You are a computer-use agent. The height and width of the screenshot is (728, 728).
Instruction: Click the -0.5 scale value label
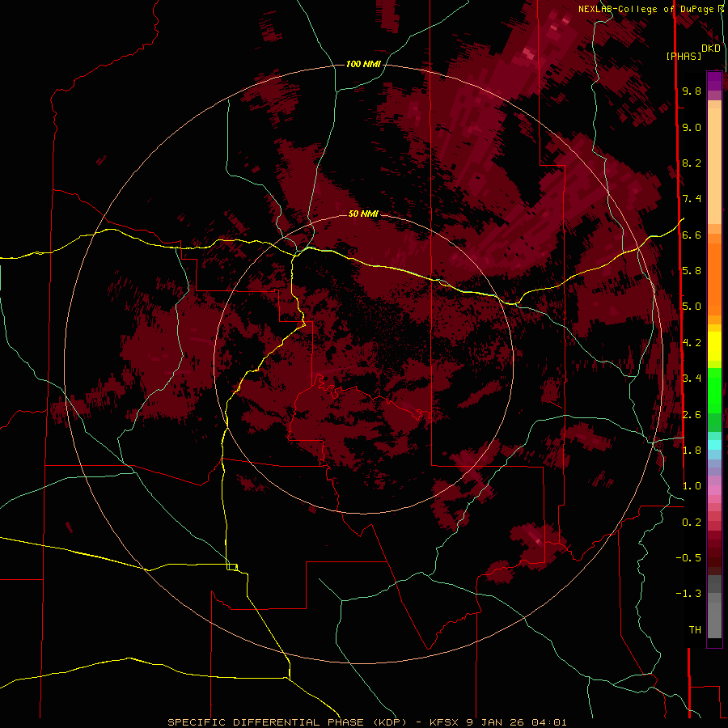click(688, 558)
